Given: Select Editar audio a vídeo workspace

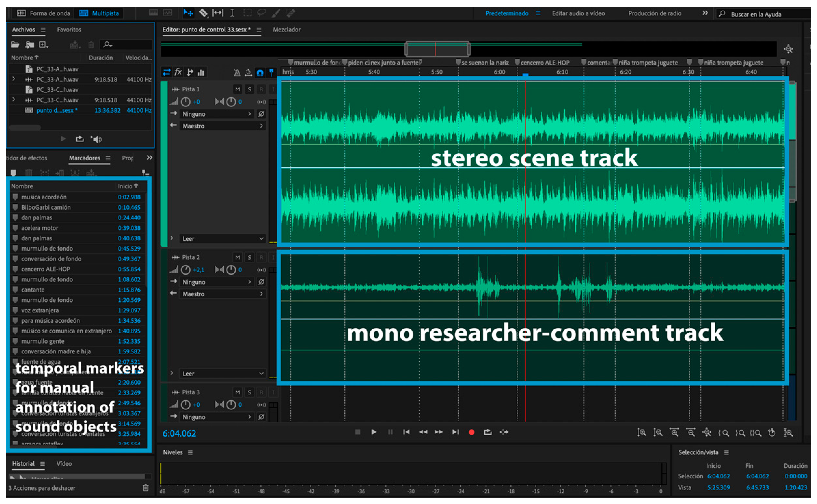Looking at the screenshot, I should coord(578,13).
